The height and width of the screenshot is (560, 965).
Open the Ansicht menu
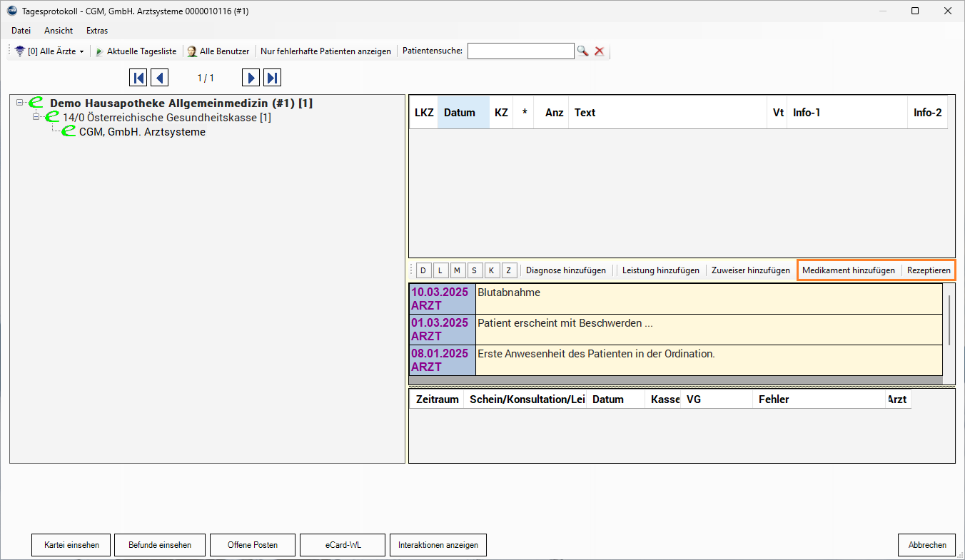pyautogui.click(x=59, y=31)
